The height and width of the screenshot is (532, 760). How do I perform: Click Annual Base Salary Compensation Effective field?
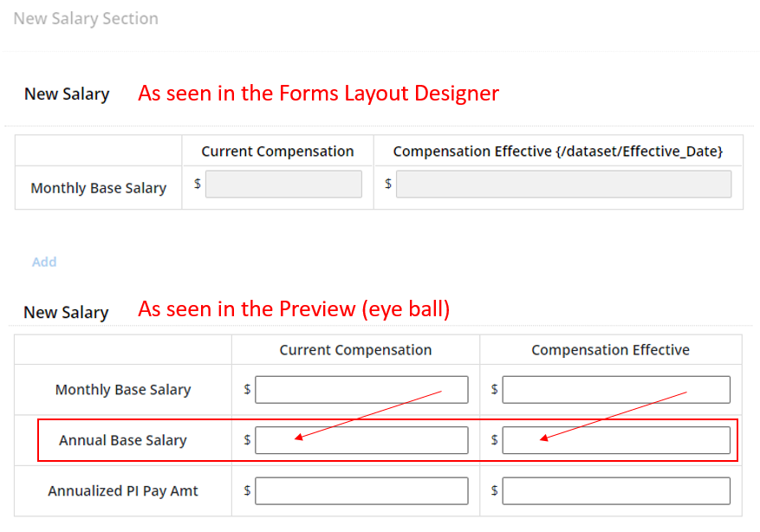pyautogui.click(x=616, y=440)
